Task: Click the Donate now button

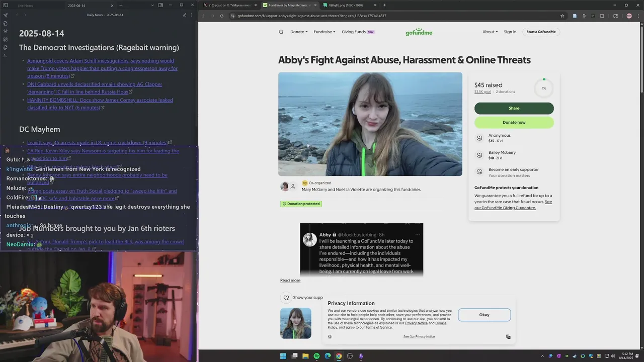Action: [x=514, y=122]
